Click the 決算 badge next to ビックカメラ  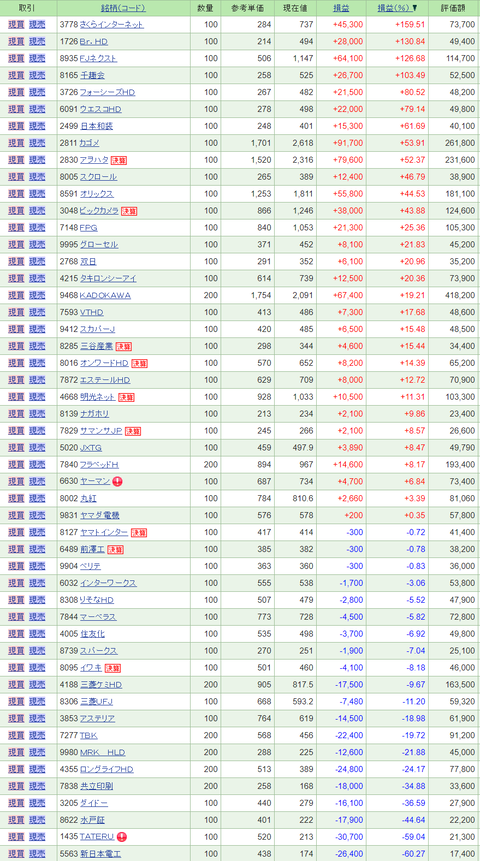click(x=129, y=211)
